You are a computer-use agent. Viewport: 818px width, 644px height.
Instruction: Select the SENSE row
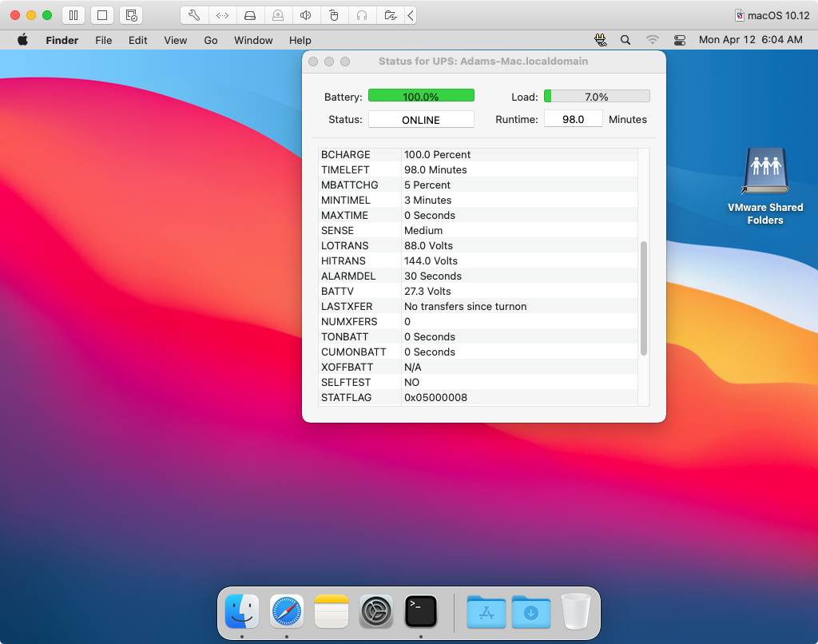[478, 230]
